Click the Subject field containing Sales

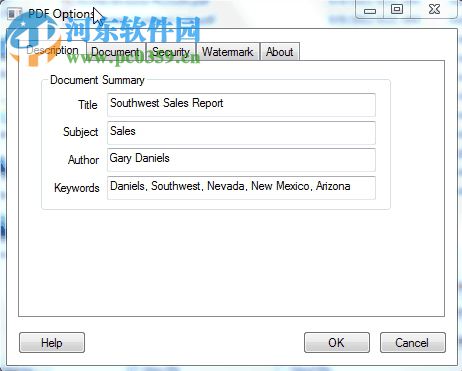241,133
